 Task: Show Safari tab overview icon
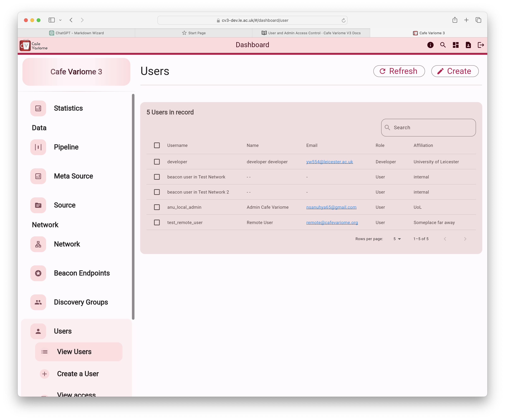point(478,20)
